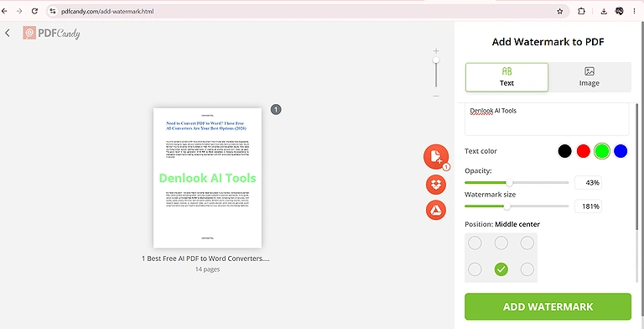Click the page number 1 badge
The width and height of the screenshot is (644, 329).
click(x=276, y=109)
